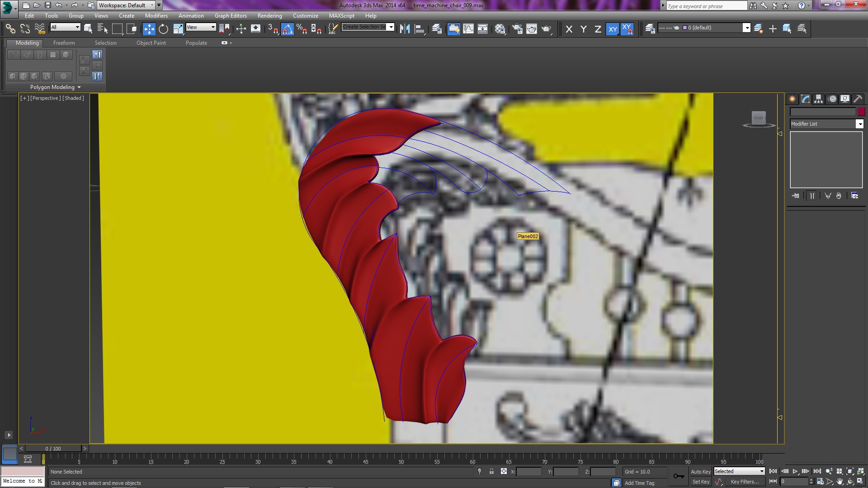Open the Utilities hammer panel
Screen dimensions: 868x488
[x=858, y=99]
